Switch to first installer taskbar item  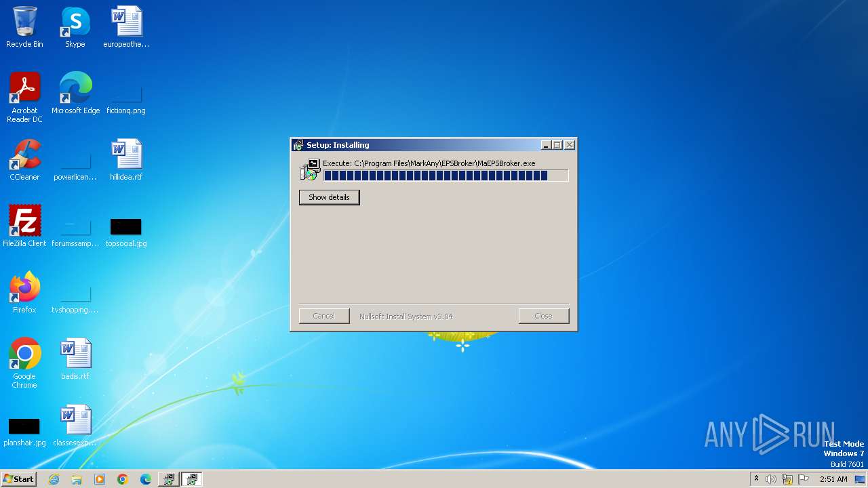click(168, 479)
